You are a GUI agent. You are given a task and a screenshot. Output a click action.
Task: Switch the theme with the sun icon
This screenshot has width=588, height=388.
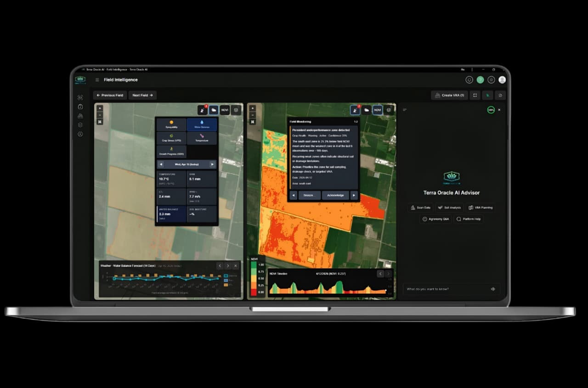click(491, 80)
